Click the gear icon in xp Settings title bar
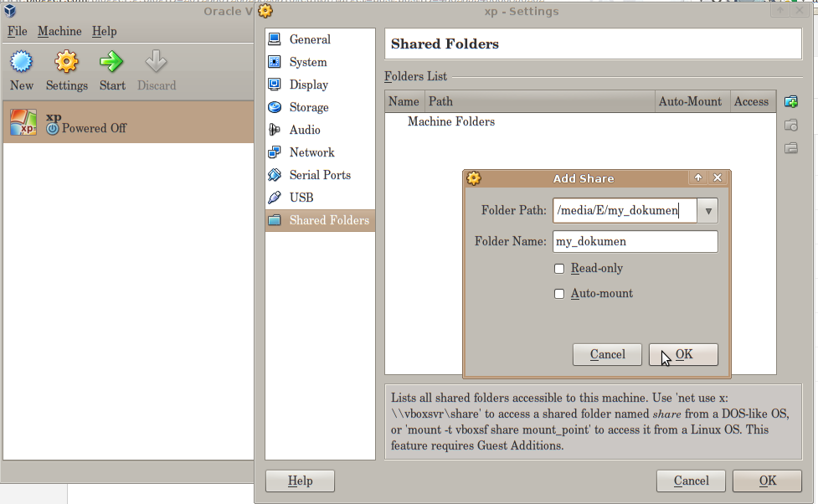Viewport: 818px width, 504px height. pos(265,10)
